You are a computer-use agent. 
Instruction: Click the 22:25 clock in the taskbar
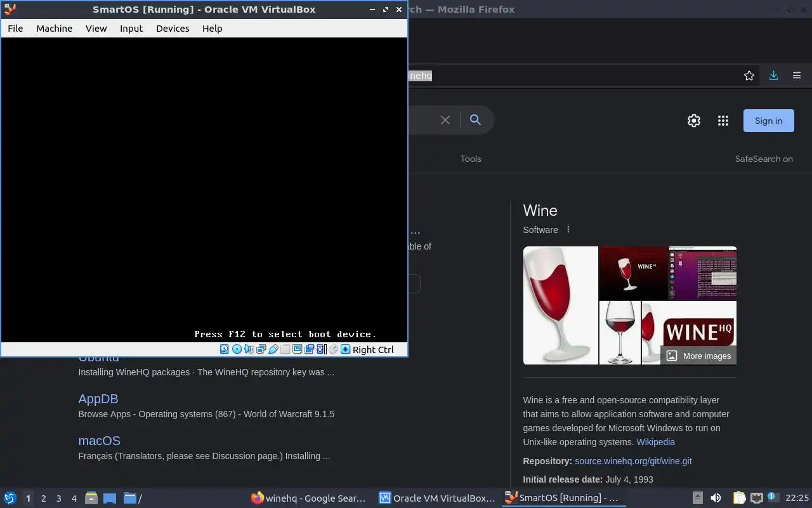point(797,498)
